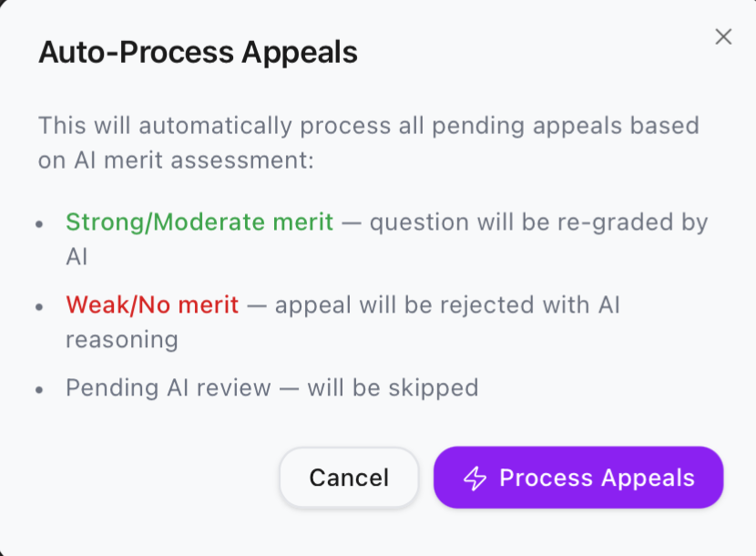
Task: Click the bullet beside Weak/No merit
Action: pos(39,305)
